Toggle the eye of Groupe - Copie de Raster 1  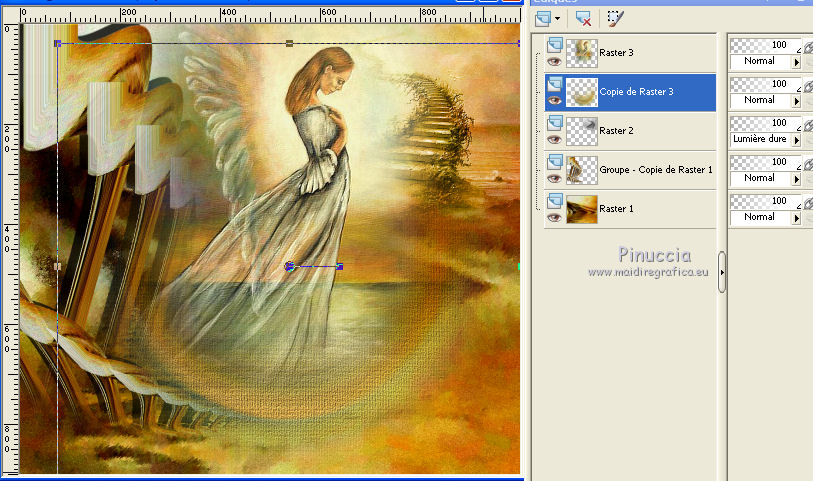click(x=554, y=179)
